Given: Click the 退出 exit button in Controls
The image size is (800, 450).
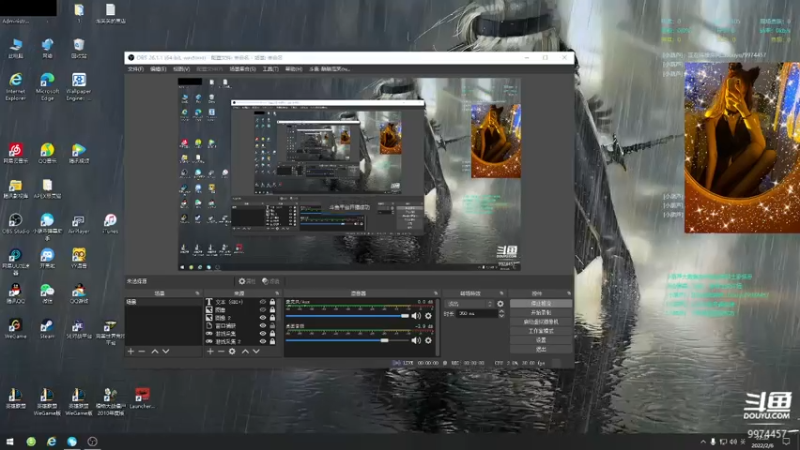Looking at the screenshot, I should [541, 349].
